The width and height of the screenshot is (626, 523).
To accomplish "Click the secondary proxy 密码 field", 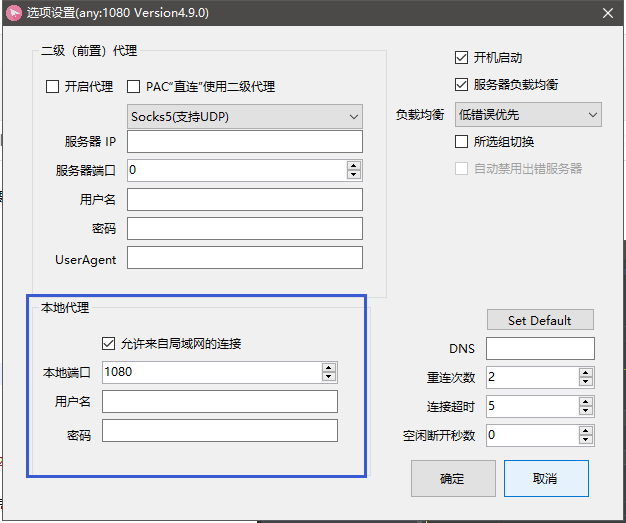I will (245, 228).
